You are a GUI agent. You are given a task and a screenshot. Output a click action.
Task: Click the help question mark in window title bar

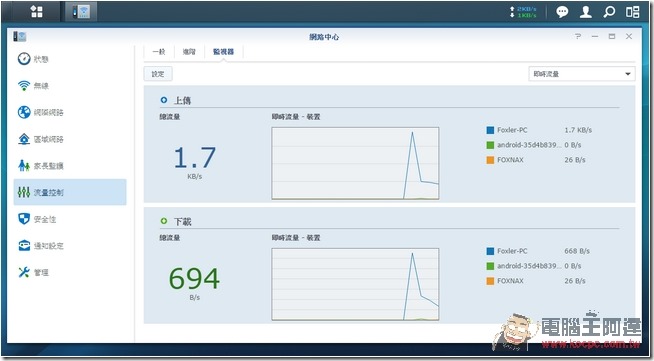[578, 36]
